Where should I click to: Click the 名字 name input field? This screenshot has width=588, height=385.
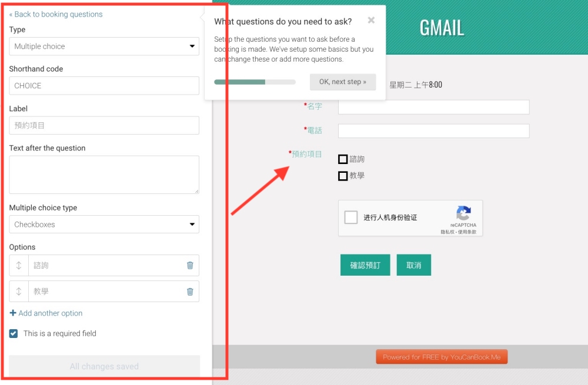pos(433,107)
